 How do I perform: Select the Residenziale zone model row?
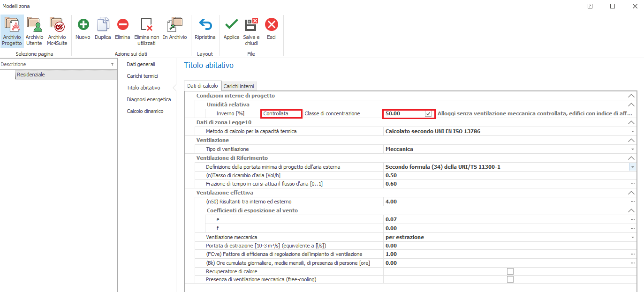point(66,75)
